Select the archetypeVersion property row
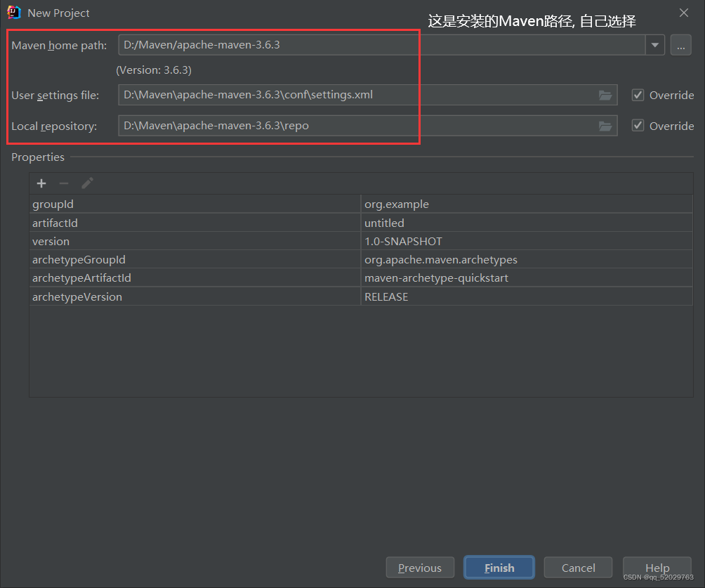 tap(361, 296)
